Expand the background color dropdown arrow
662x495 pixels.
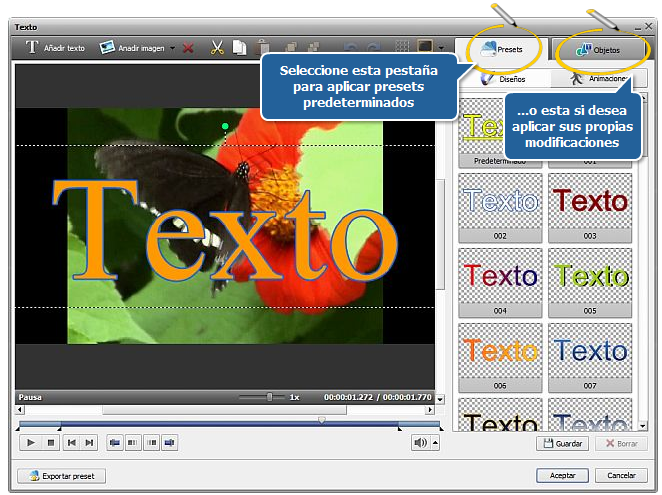(x=441, y=48)
